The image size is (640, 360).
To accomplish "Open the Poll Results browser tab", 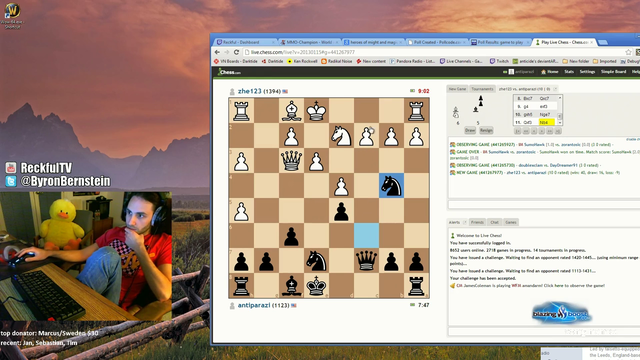I will 500,42.
